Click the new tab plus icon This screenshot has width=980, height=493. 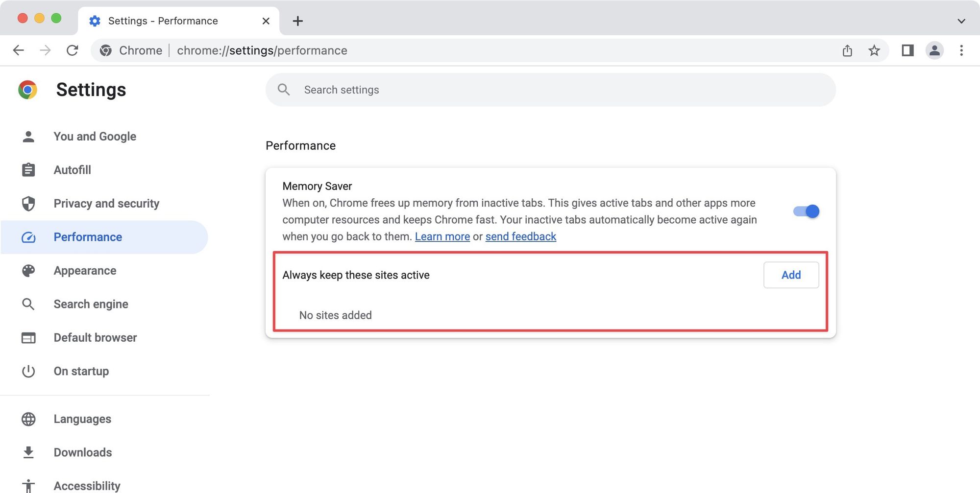297,21
